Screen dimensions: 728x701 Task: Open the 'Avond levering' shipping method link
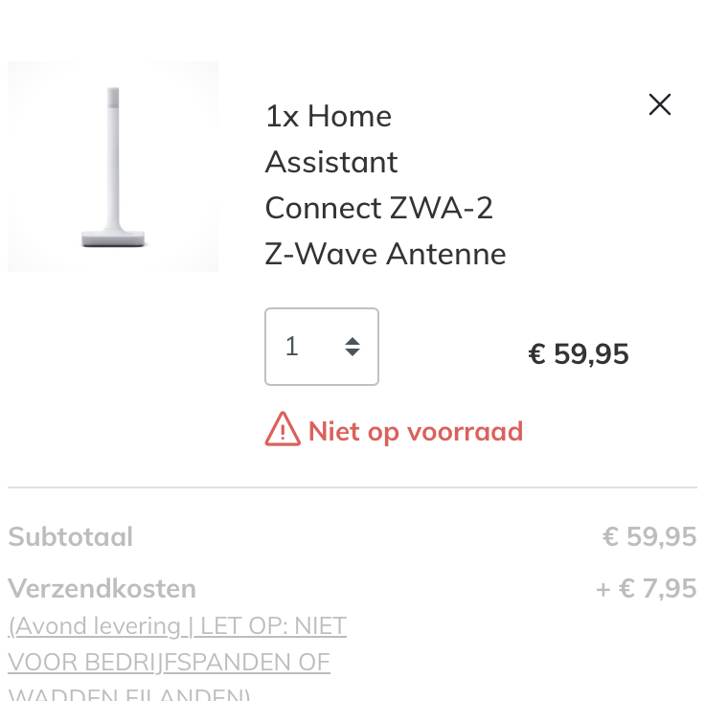point(94,626)
